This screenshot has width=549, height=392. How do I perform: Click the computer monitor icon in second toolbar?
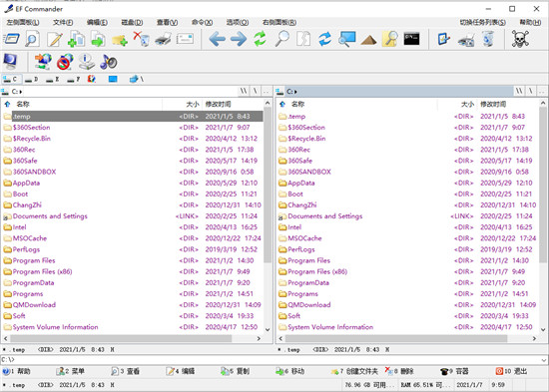[10, 62]
